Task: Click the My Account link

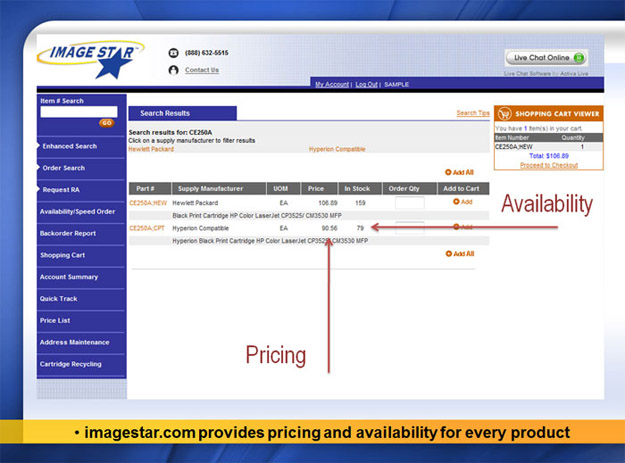Action: pos(332,85)
